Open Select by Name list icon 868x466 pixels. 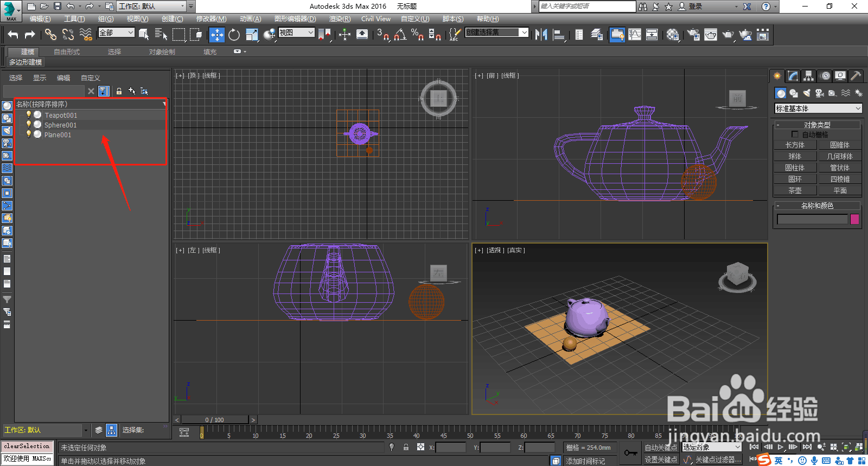[x=161, y=35]
